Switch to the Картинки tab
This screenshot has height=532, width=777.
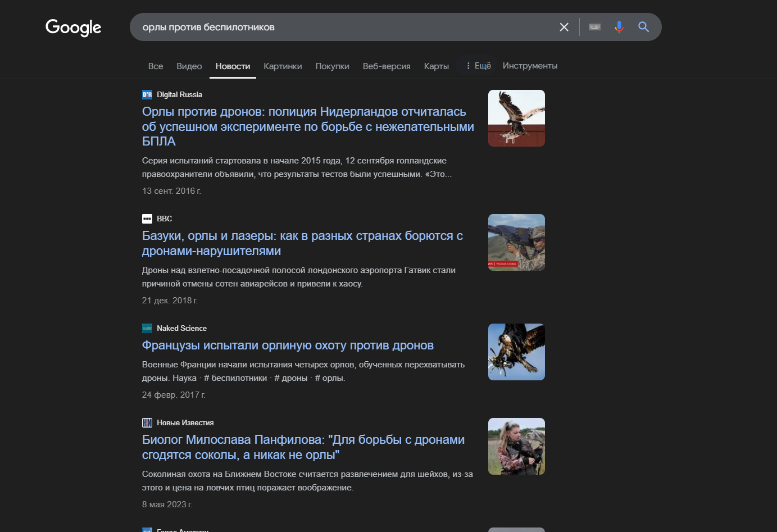(x=283, y=66)
